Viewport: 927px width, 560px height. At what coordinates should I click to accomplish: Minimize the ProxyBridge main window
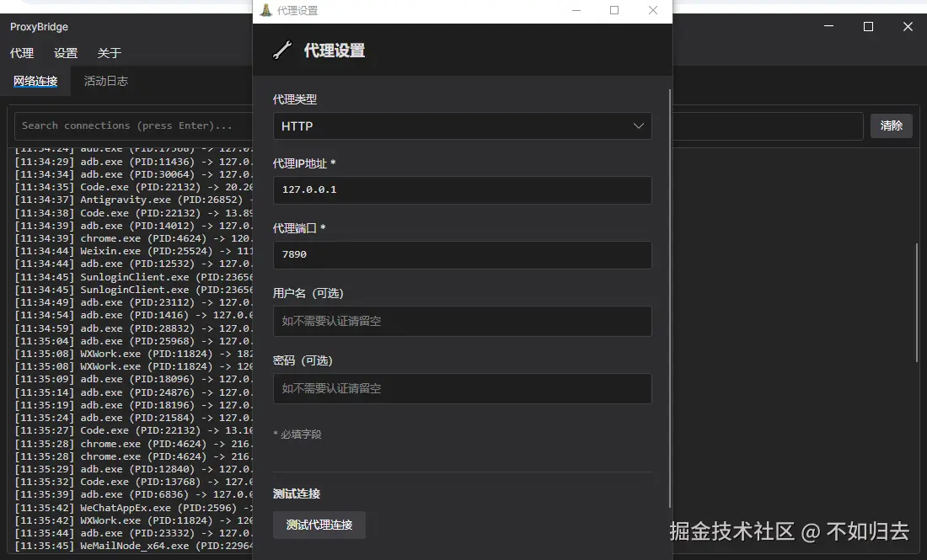[829, 26]
